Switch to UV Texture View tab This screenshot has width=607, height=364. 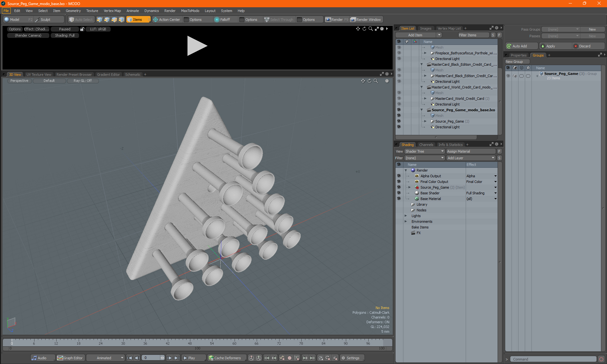coord(39,75)
